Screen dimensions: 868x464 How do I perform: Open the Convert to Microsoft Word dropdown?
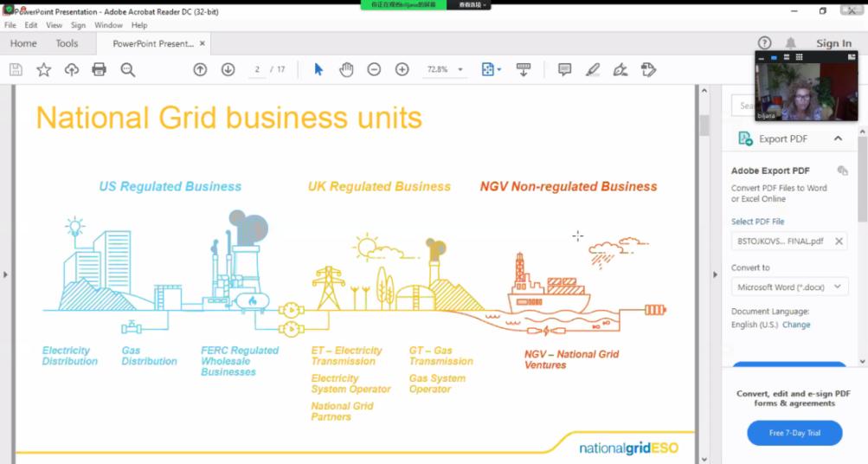789,287
